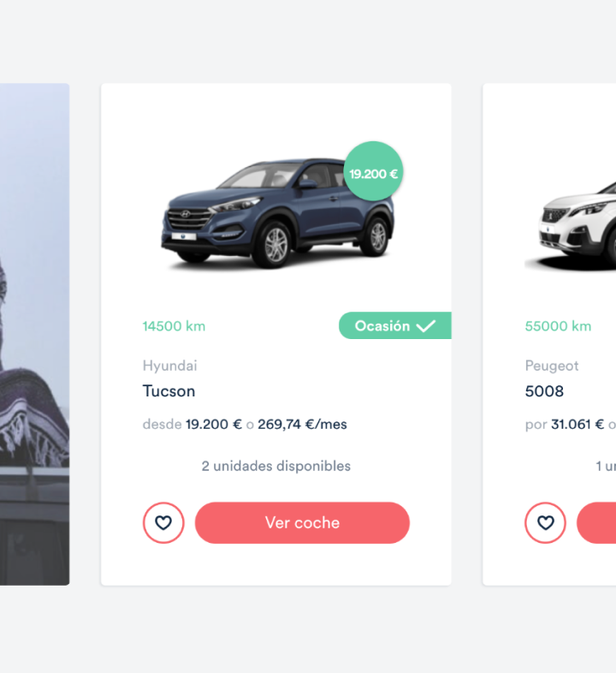The height and width of the screenshot is (673, 616).
Task: Favorite the Hyundai Tucson with heart icon
Action: [x=163, y=523]
